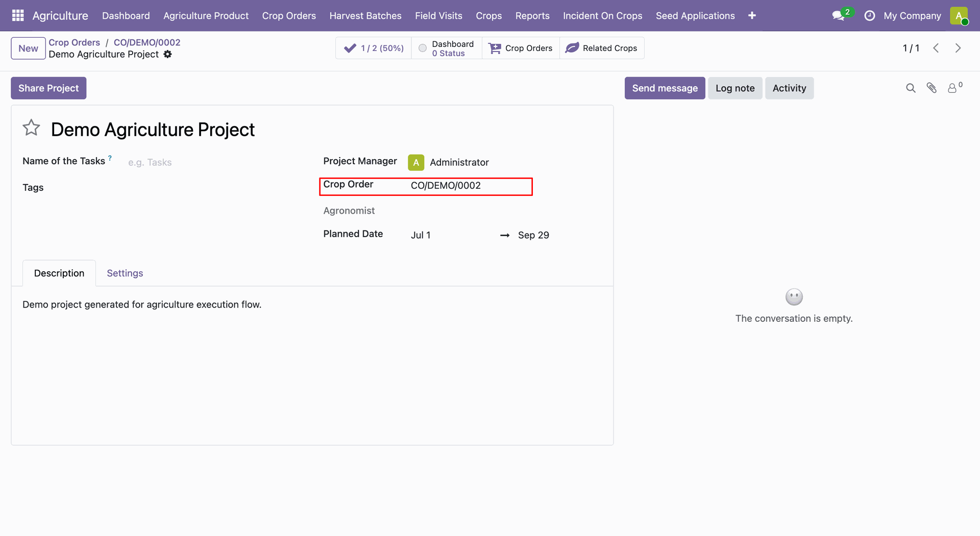
Task: Follow the Crop Orders breadcrumb link
Action: [x=75, y=42]
